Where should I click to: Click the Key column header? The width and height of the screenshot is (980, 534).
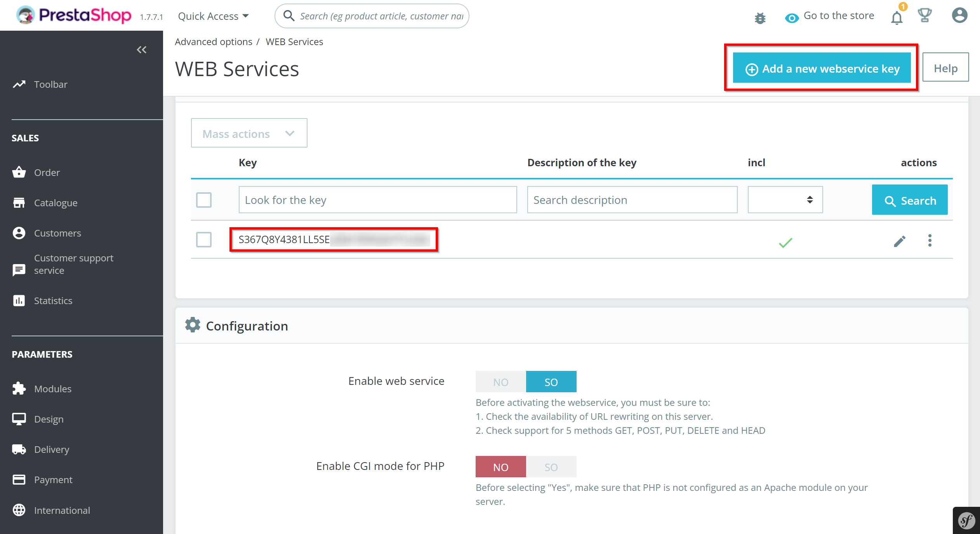click(x=248, y=162)
